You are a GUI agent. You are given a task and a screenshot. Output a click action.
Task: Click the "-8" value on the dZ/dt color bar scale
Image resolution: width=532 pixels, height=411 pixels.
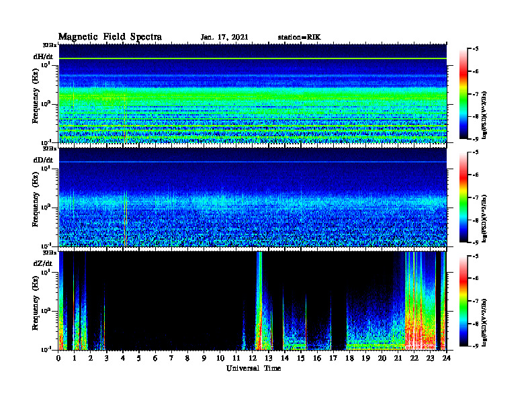(475, 324)
